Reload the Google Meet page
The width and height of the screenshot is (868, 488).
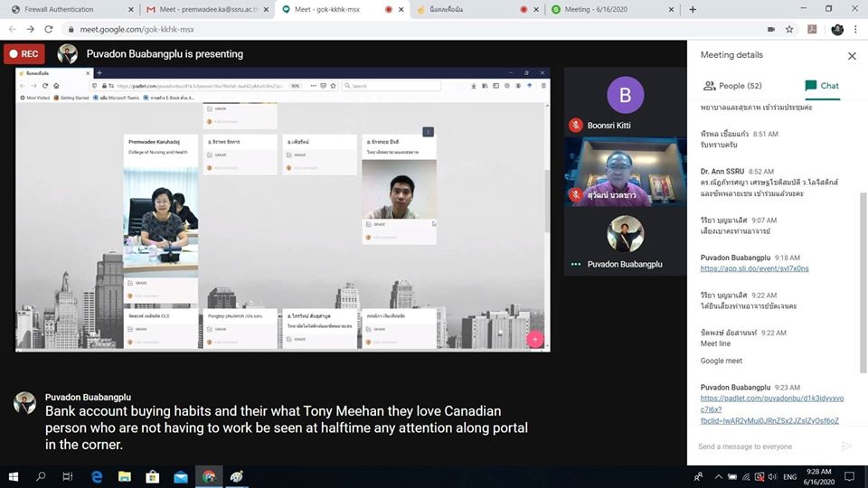[49, 29]
